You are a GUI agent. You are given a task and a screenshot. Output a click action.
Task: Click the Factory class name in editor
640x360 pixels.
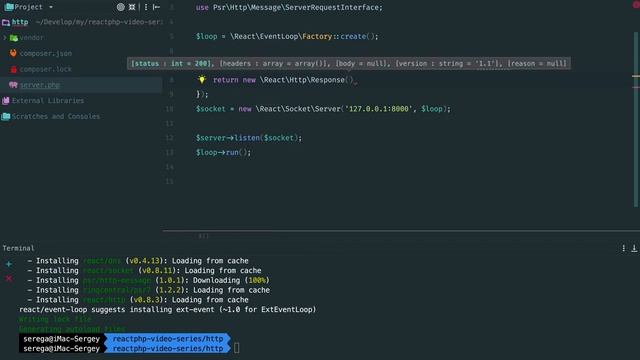point(317,36)
